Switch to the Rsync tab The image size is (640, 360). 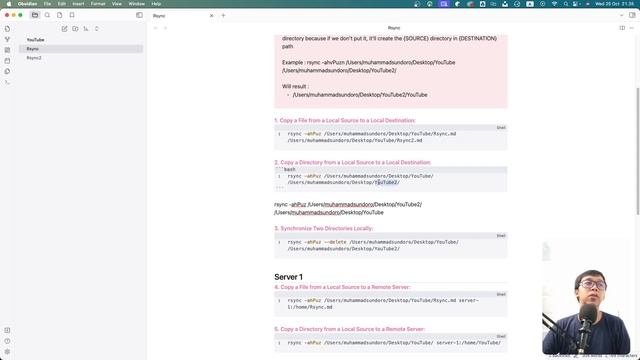point(182,16)
